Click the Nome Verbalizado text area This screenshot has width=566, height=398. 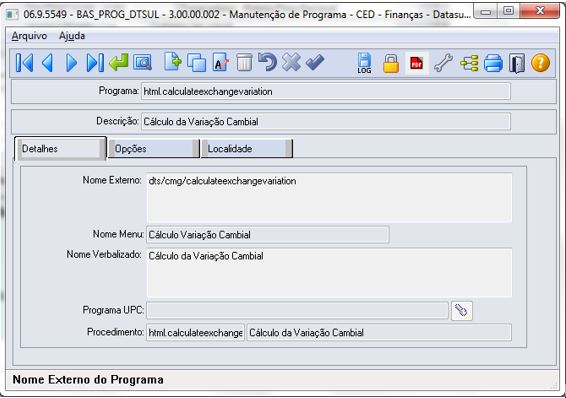pos(329,272)
